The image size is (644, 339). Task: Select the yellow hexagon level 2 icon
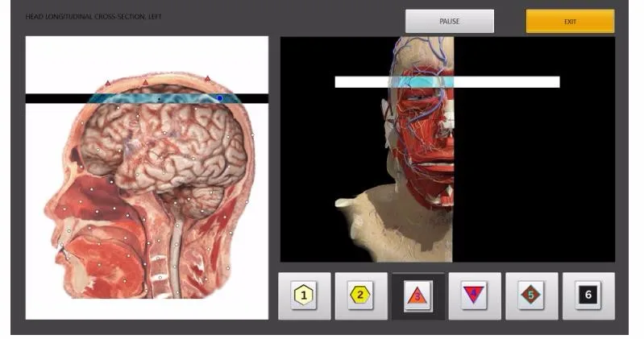pyautogui.click(x=361, y=296)
